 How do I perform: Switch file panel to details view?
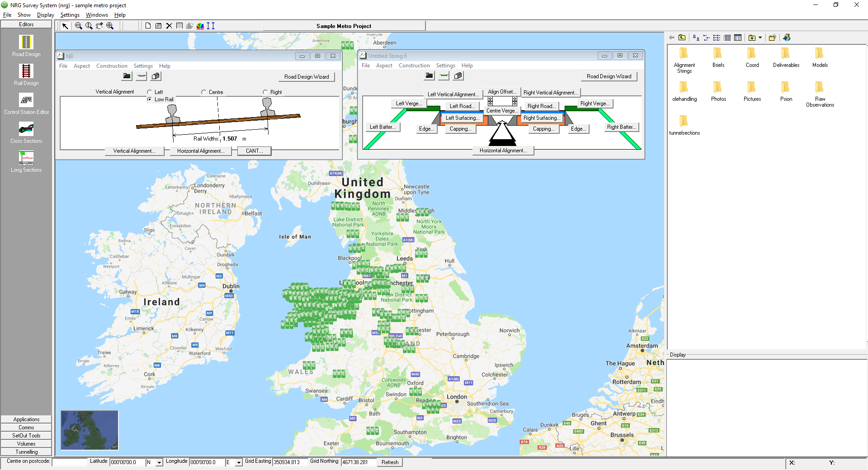[x=727, y=38]
